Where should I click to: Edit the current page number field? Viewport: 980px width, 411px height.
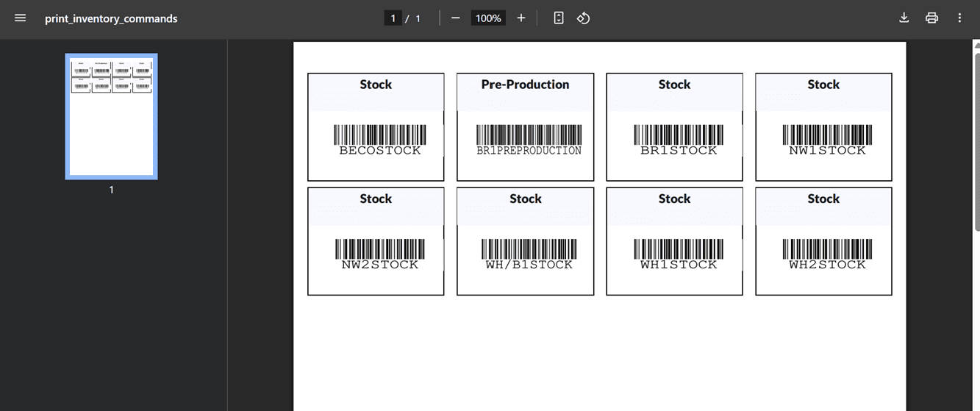(x=393, y=18)
